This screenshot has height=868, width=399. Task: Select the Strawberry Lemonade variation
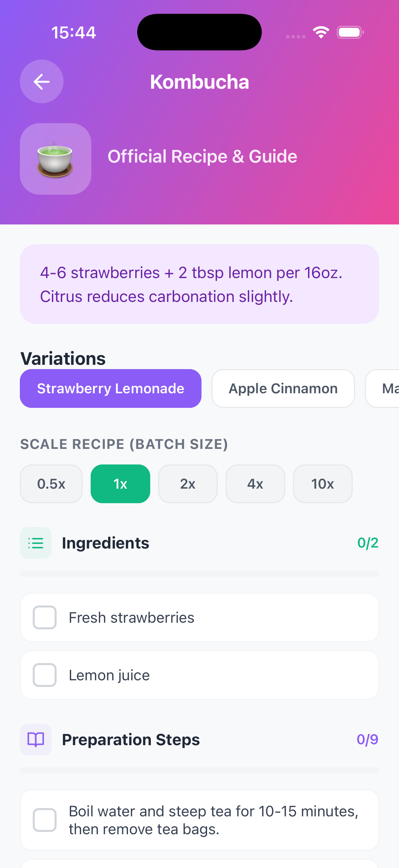(x=111, y=388)
